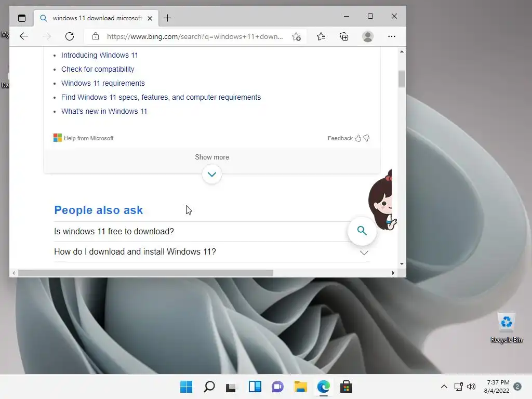Click the horizontal scrollbar thumb

tap(145, 273)
